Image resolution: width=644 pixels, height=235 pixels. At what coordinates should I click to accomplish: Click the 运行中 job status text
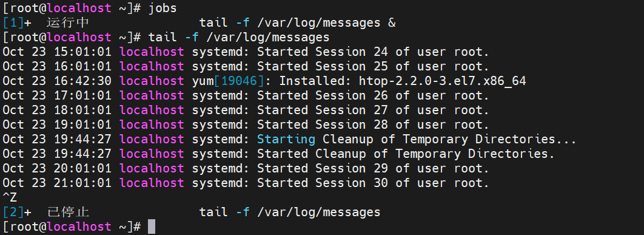tap(68, 22)
